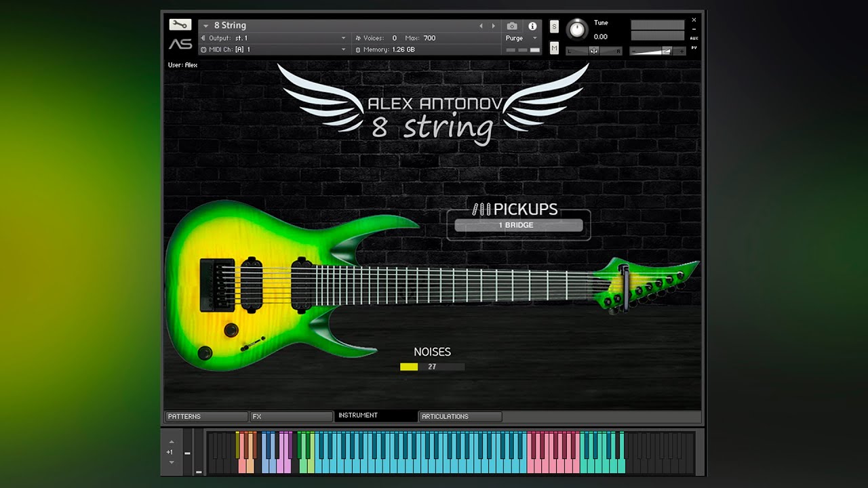Click the pickups selector strip icon
The image size is (868, 488).
tap(481, 209)
